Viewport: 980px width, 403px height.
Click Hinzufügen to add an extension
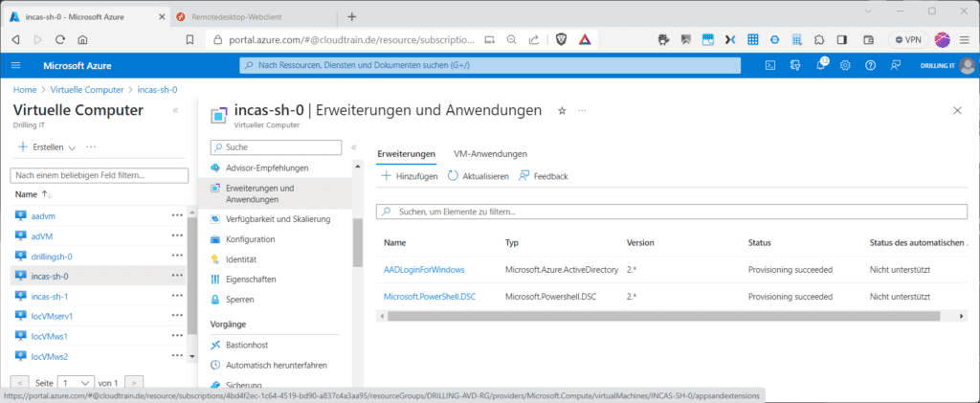(x=410, y=176)
